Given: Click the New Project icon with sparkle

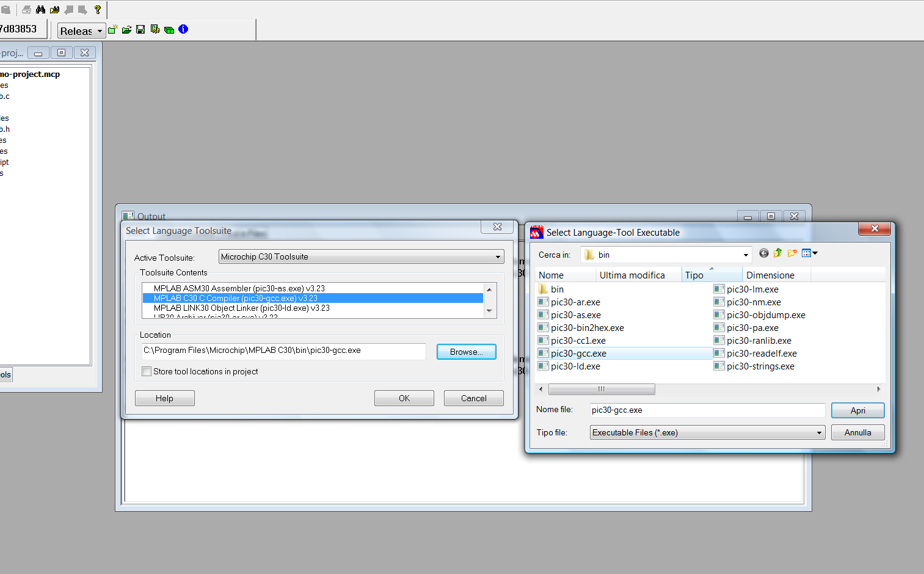Looking at the screenshot, I should tap(113, 29).
